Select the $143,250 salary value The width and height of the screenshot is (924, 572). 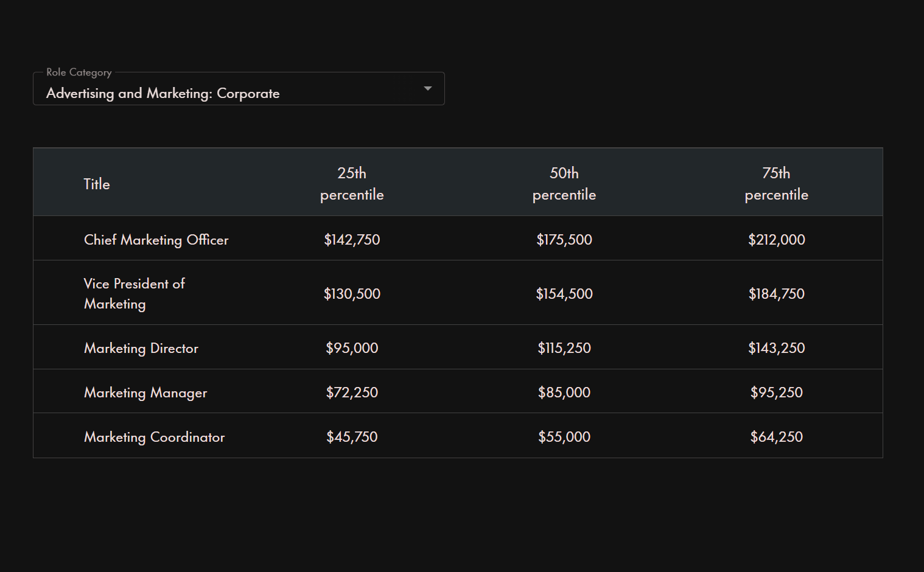776,348
